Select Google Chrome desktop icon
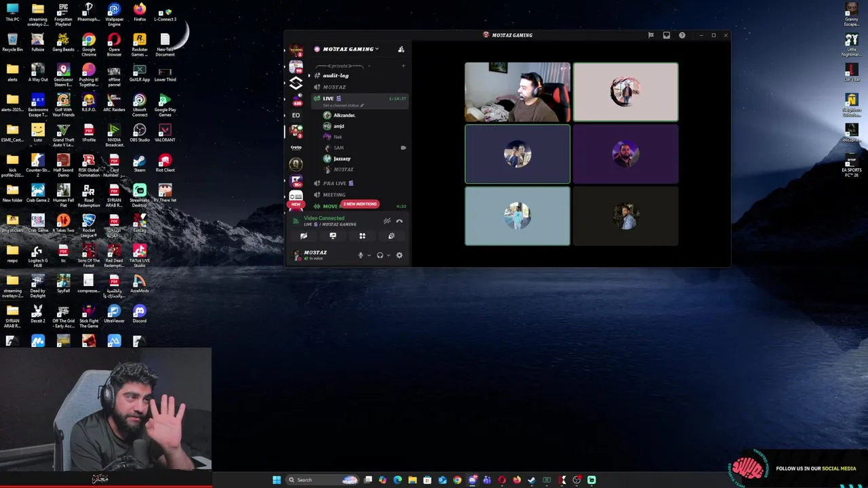Screen dimensions: 868x488 [89, 45]
